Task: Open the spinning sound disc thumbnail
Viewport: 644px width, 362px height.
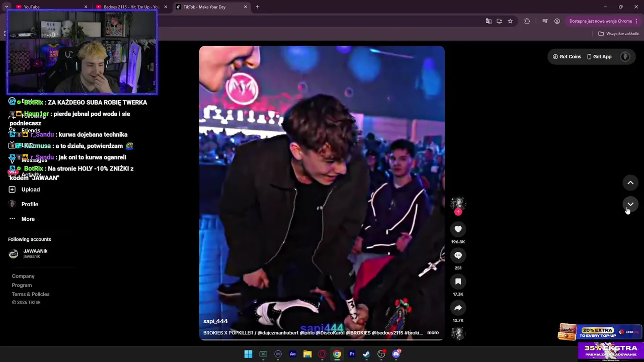Action: 458,333
